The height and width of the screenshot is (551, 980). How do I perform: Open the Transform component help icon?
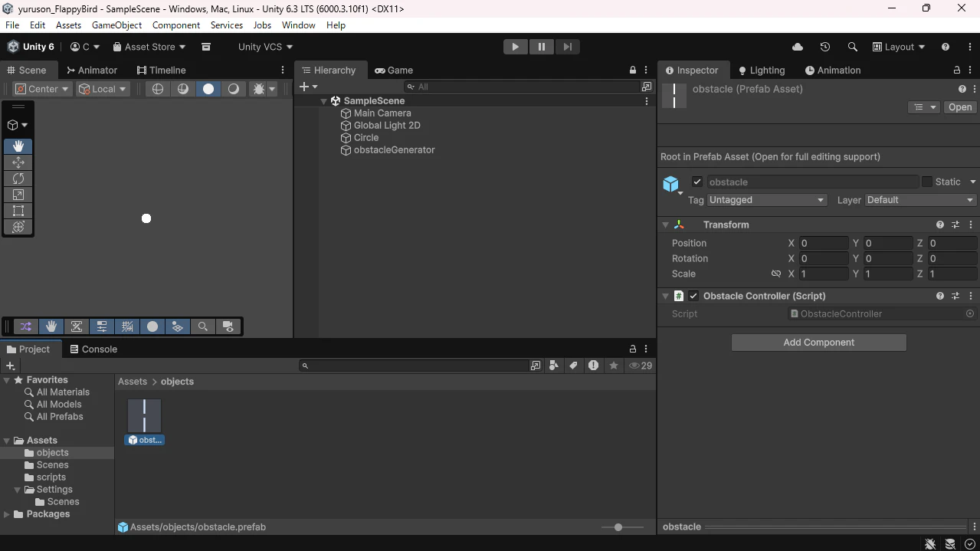coord(940,225)
